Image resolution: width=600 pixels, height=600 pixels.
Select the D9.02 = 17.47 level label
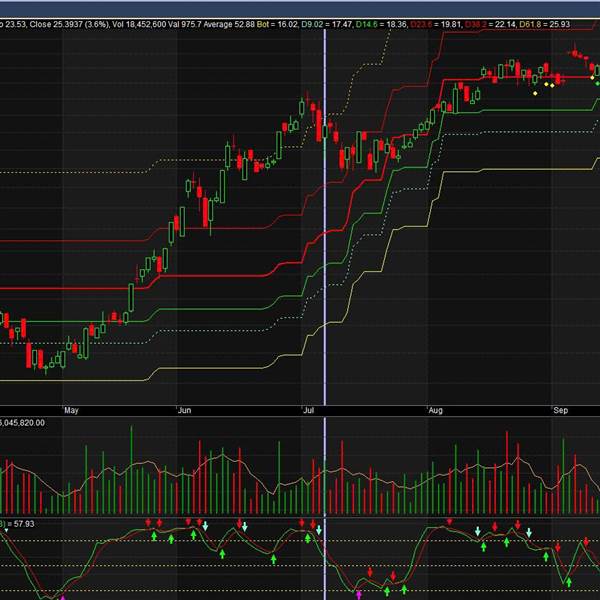point(327,24)
